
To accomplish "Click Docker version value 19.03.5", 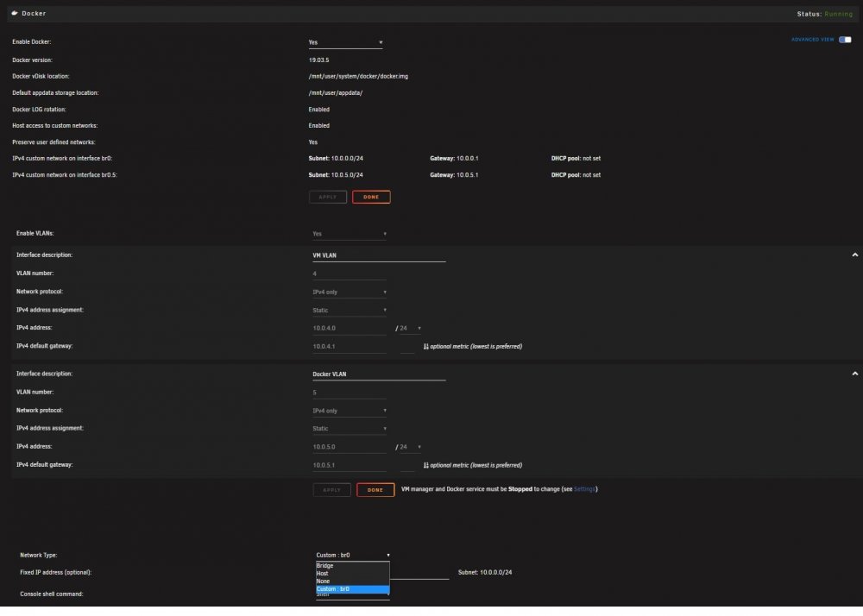I will [318, 60].
